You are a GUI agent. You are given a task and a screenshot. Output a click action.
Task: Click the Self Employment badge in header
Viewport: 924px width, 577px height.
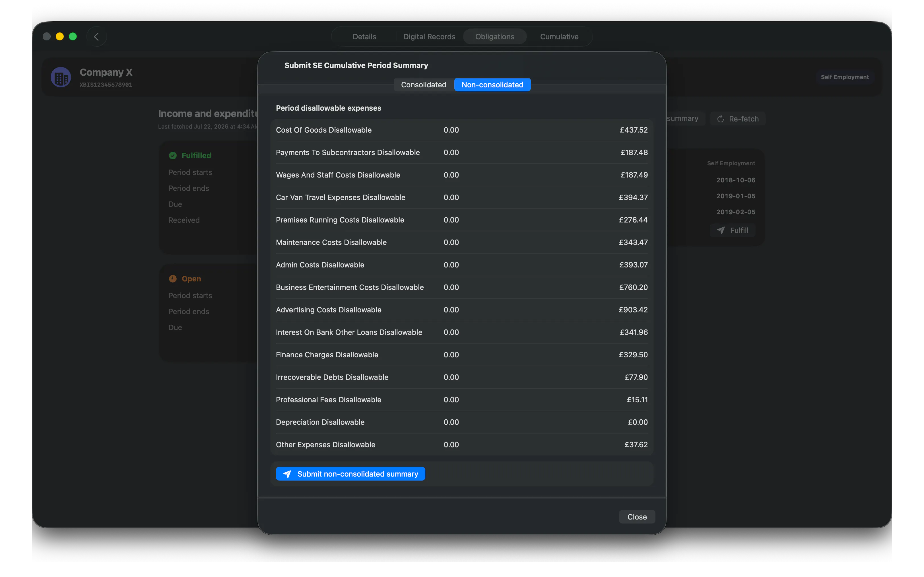click(844, 77)
